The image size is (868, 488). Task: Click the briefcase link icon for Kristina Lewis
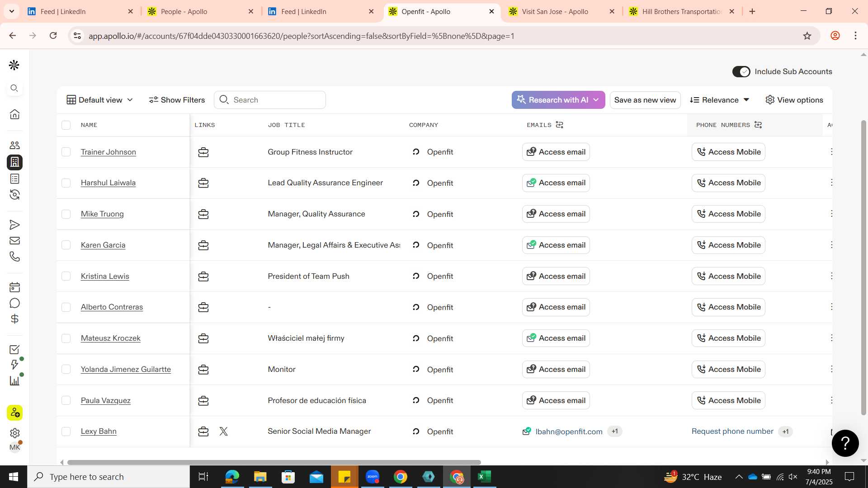(203, 277)
